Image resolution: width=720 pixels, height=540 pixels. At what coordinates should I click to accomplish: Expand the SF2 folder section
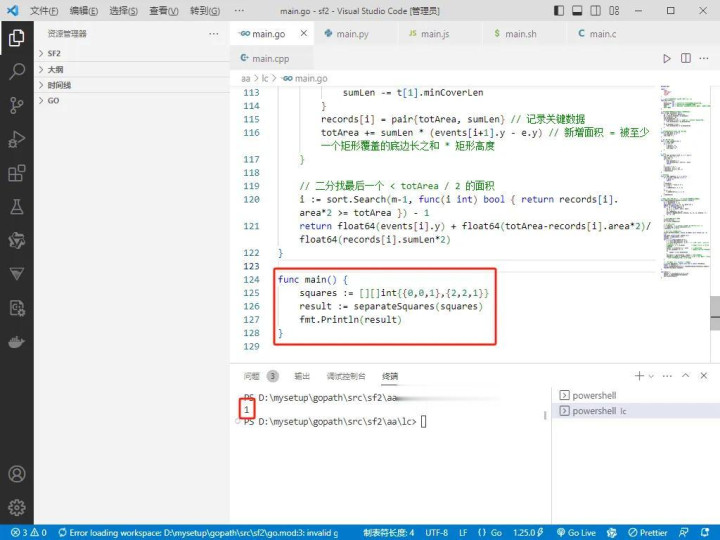53,53
